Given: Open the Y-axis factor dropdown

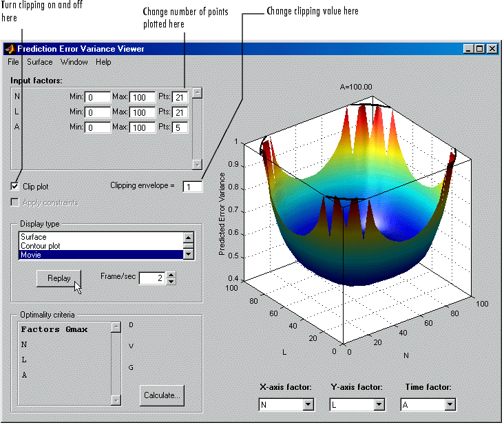Looking at the screenshot, I should 379,404.
